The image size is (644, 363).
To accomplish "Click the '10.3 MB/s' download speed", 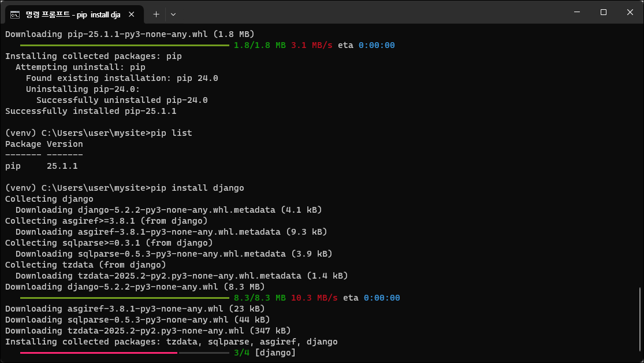I will [314, 298].
